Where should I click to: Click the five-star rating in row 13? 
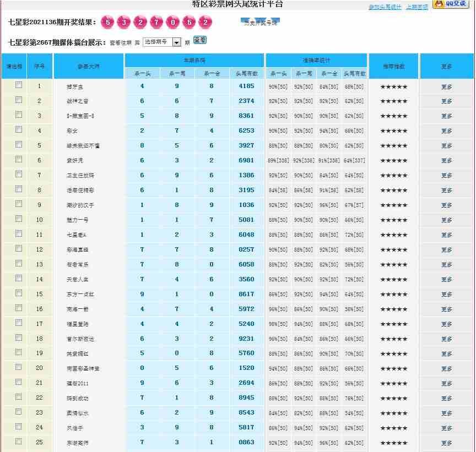pyautogui.click(x=394, y=265)
